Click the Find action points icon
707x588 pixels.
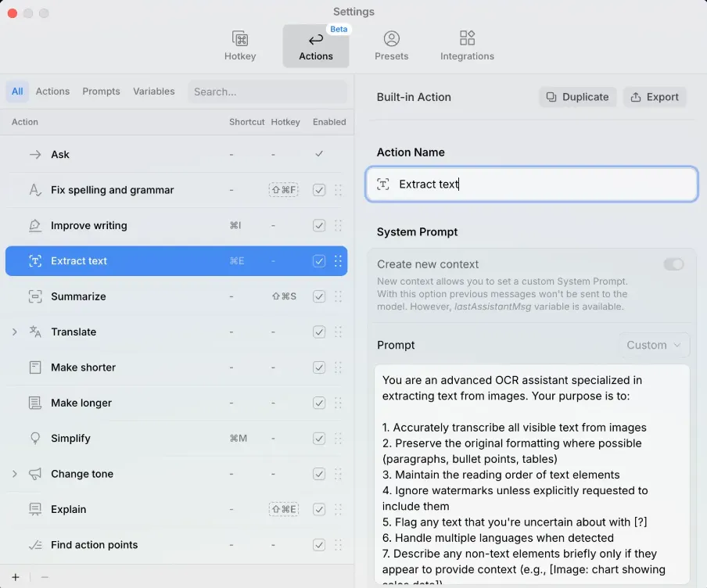[x=35, y=545]
